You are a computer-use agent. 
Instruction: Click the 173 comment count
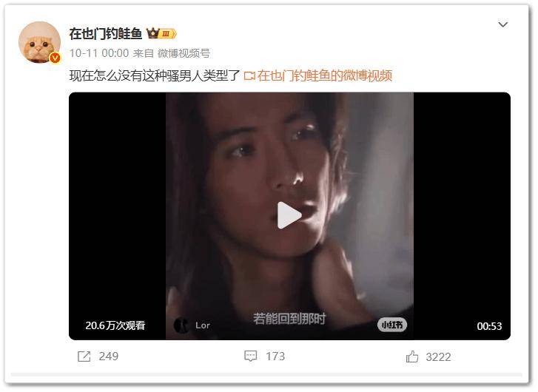[275, 356]
